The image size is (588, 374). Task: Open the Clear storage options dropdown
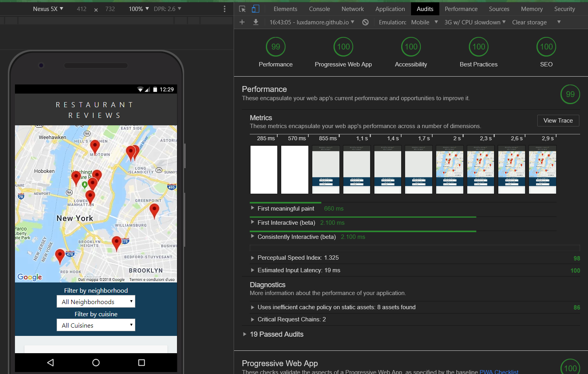tap(559, 22)
